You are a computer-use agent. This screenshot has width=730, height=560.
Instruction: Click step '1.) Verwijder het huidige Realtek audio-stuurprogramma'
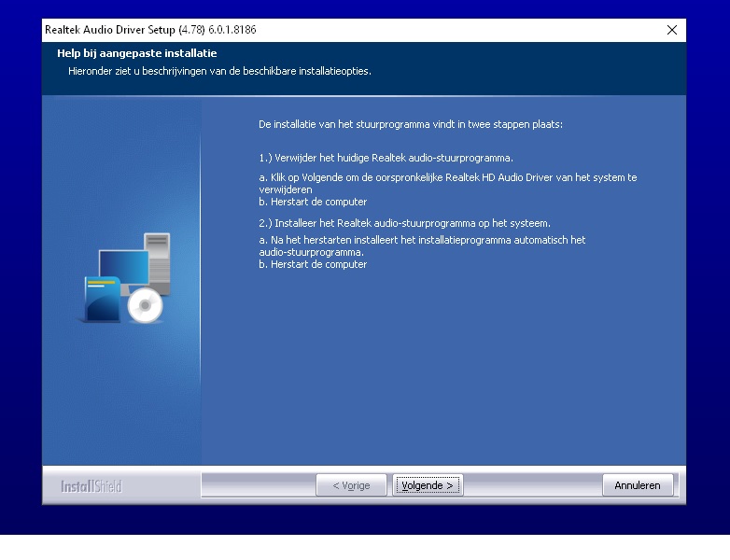(386, 158)
